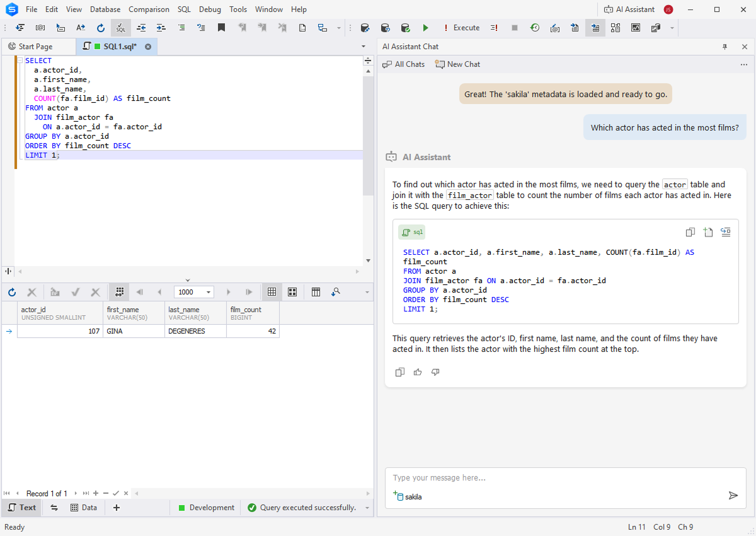Send the chat message with arrow icon
756x536 pixels.
point(733,496)
